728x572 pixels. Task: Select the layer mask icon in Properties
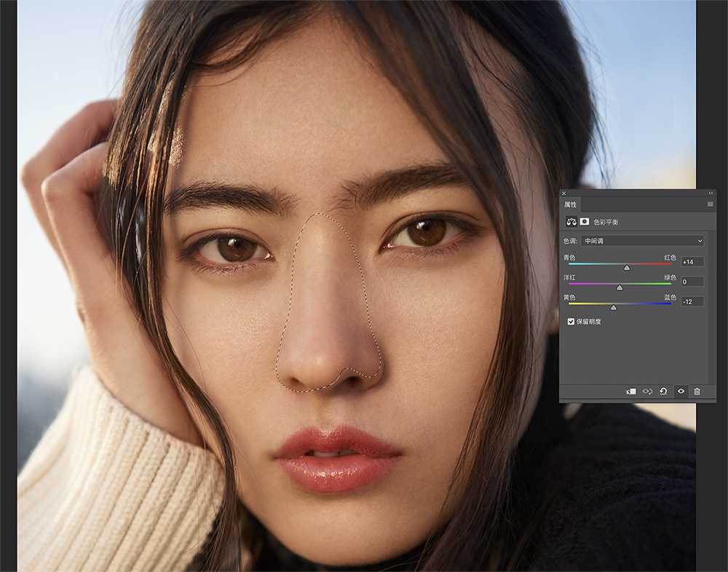click(585, 221)
